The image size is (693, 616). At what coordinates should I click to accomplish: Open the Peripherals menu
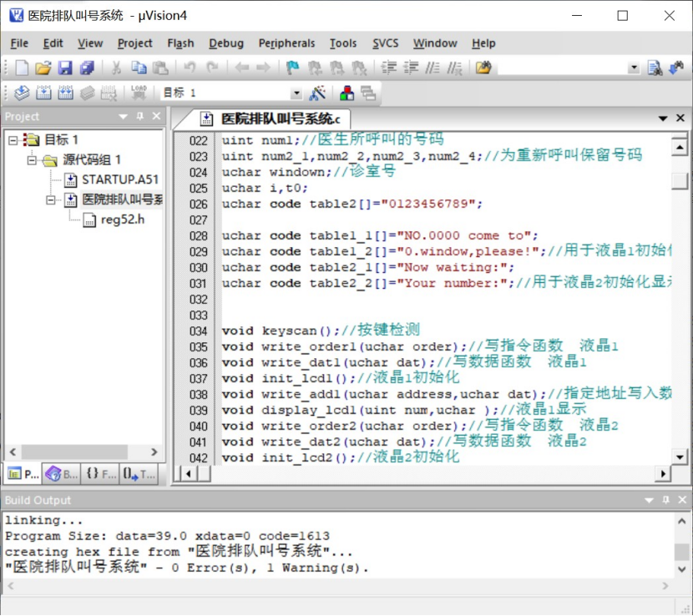[286, 43]
